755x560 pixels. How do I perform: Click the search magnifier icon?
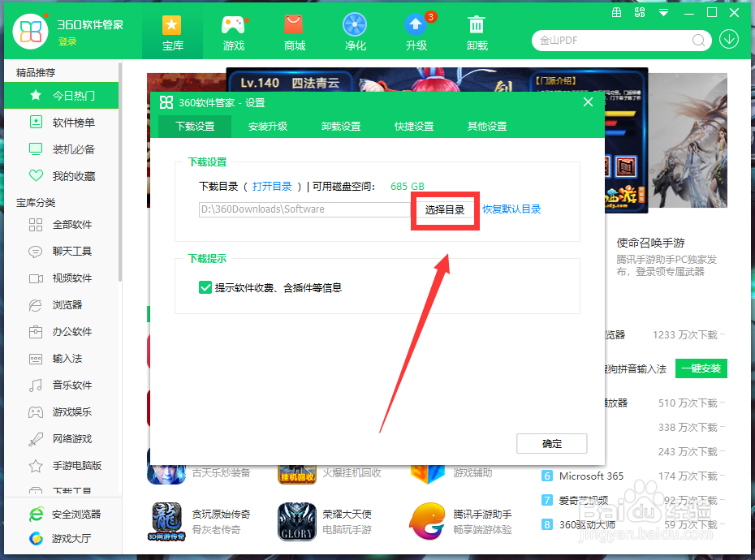[x=698, y=41]
